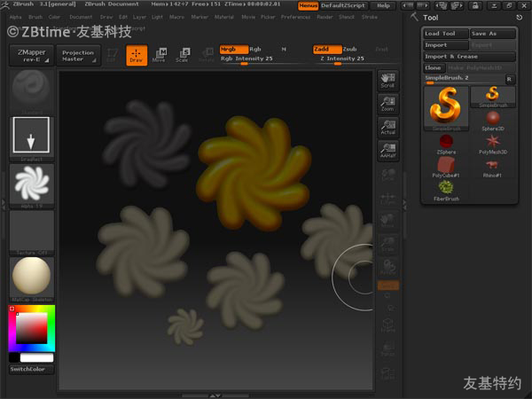The height and width of the screenshot is (399, 532).
Task: Click the Frame icon in the right shelf
Action: point(387,325)
